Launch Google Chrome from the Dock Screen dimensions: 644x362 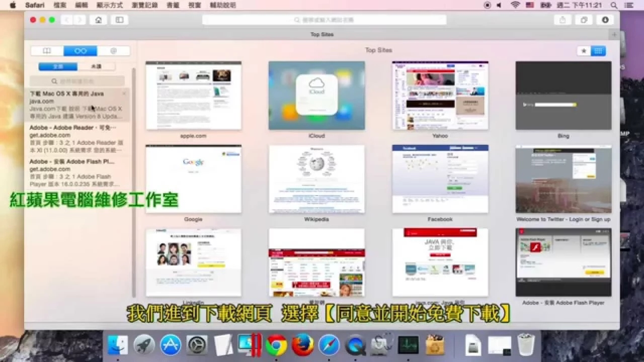tap(276, 345)
